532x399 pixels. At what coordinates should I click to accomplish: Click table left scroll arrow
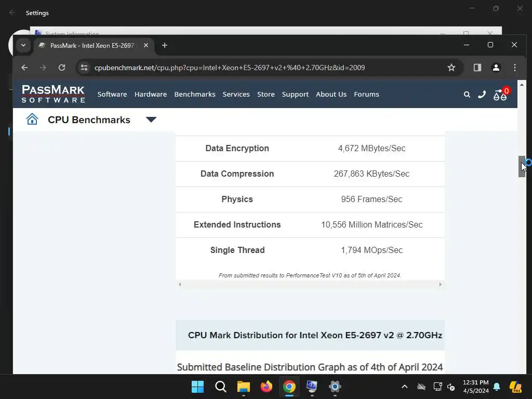pyautogui.click(x=180, y=284)
